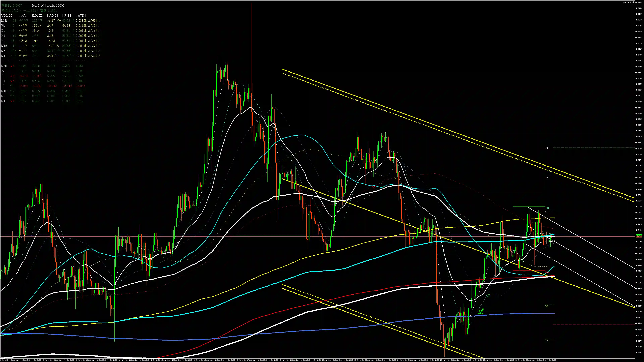Click the W1 ATR up-right arrow indicator

pyautogui.click(x=99, y=25)
